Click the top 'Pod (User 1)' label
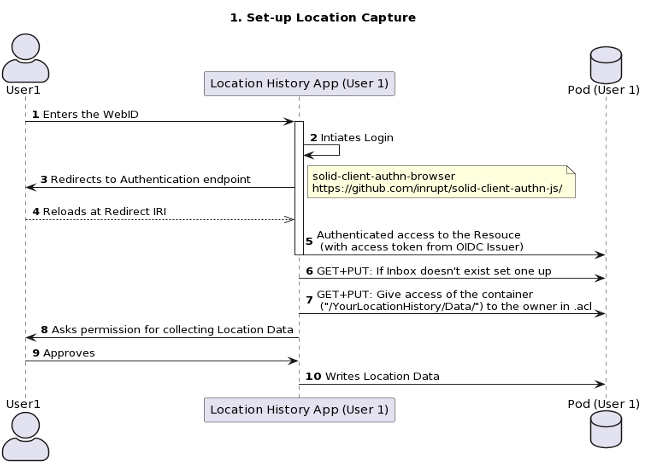 604,90
